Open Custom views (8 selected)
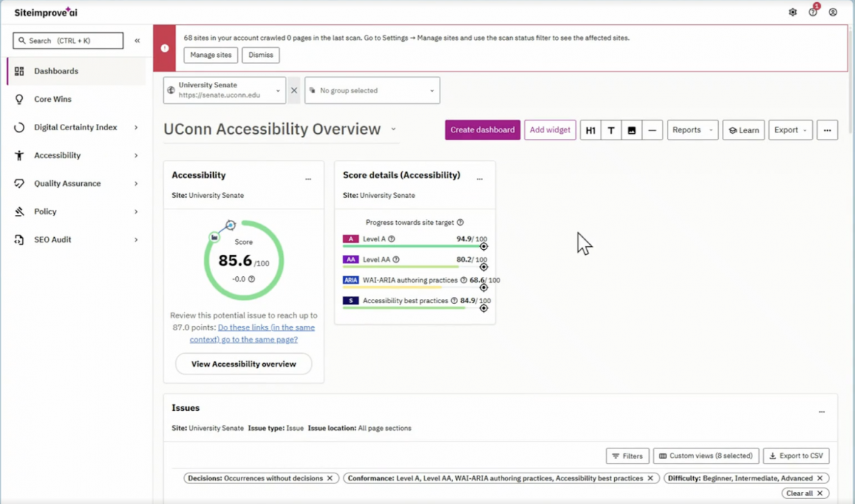This screenshot has height=504, width=855. click(706, 456)
